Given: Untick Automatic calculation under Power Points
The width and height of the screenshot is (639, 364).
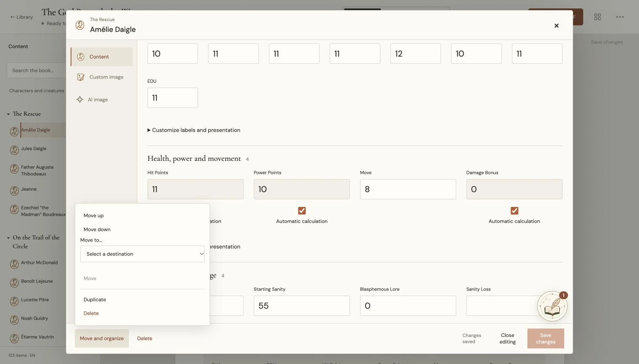Looking at the screenshot, I should tap(302, 211).
